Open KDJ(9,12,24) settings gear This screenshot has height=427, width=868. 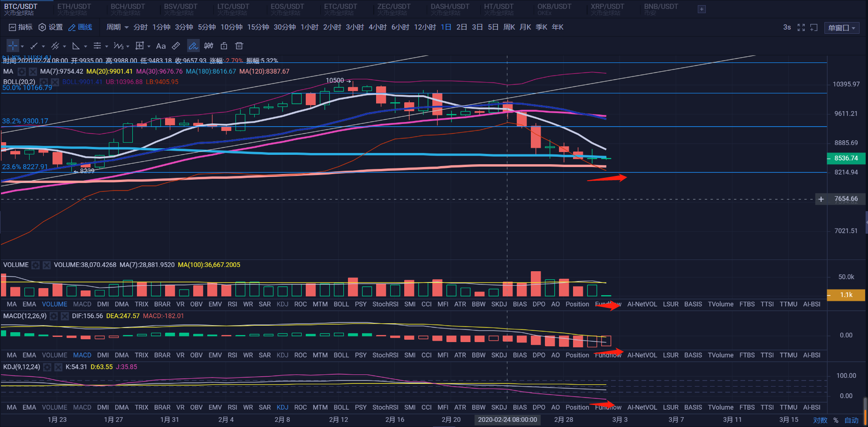tap(47, 367)
